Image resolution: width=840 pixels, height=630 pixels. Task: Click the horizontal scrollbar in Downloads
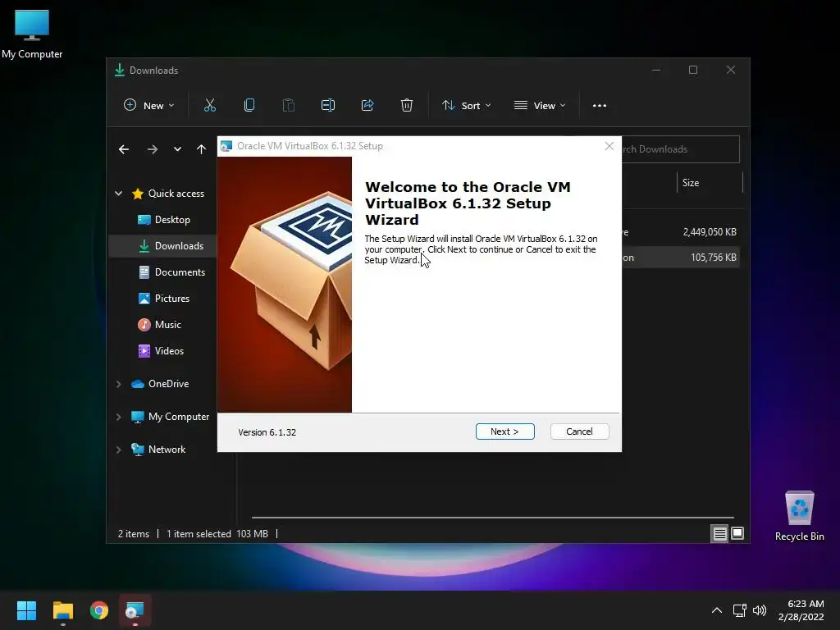[x=492, y=518]
